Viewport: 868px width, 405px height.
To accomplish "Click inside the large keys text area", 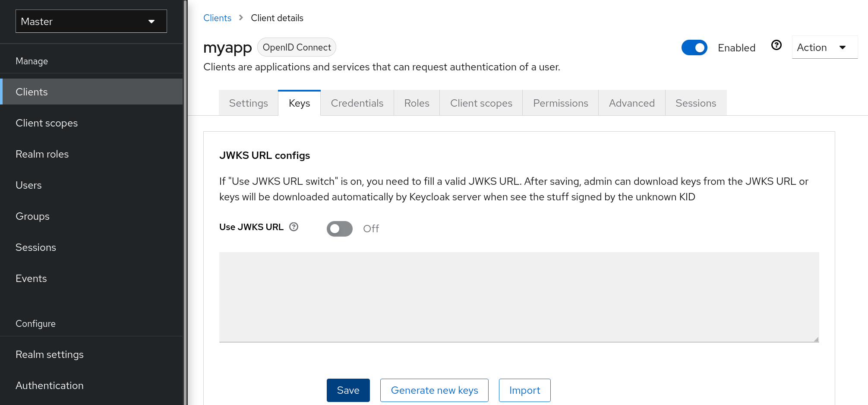I will coord(519,297).
